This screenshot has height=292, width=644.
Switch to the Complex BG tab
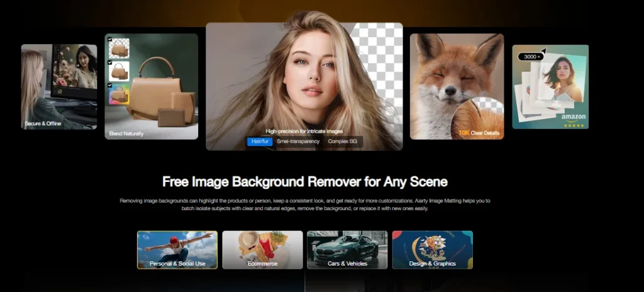coord(343,142)
